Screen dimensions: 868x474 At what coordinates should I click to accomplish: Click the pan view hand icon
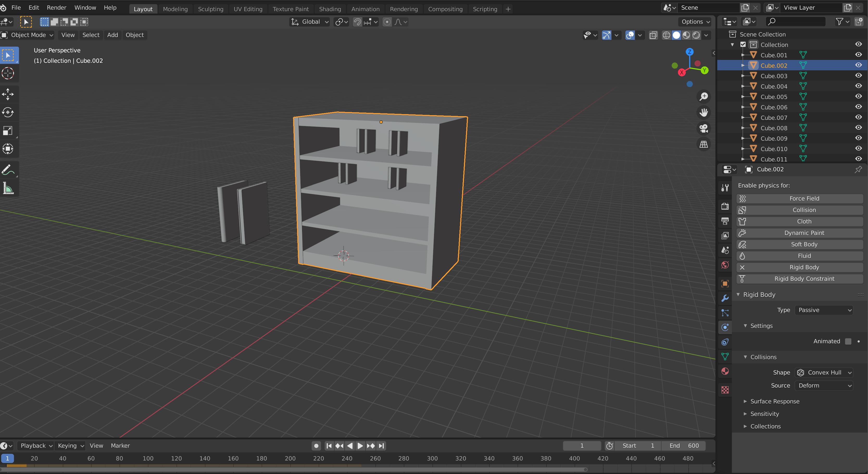click(x=703, y=112)
